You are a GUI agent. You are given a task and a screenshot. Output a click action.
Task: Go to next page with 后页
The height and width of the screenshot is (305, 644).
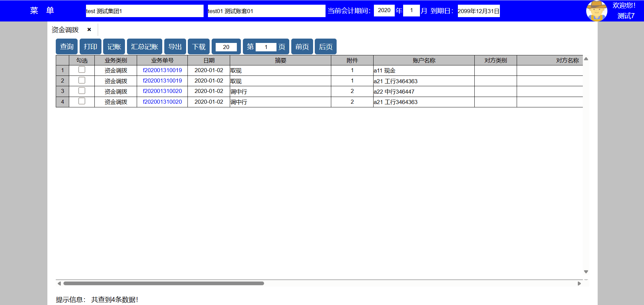(326, 47)
